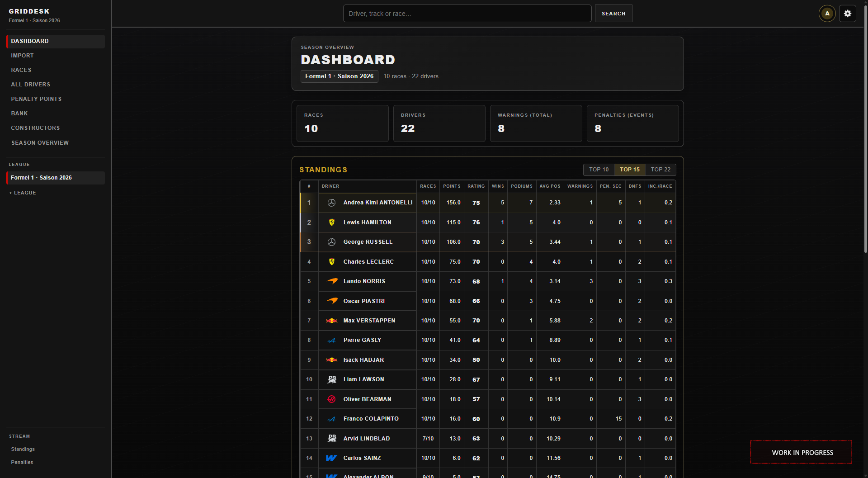Open driver Lando NORRIS
868x478 pixels.
coord(364,281)
